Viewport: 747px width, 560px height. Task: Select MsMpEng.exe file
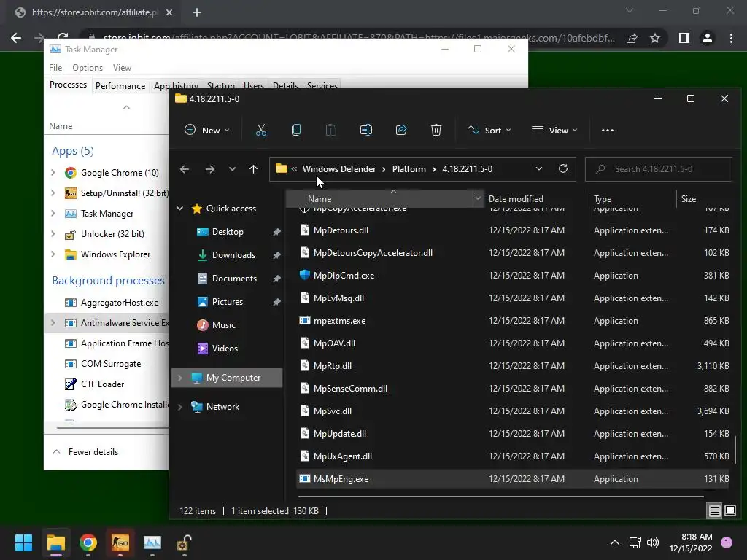(513, 479)
